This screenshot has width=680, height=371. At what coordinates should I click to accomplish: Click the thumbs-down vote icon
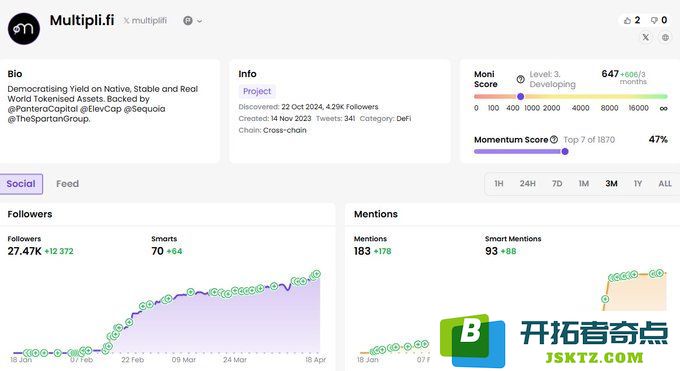654,20
